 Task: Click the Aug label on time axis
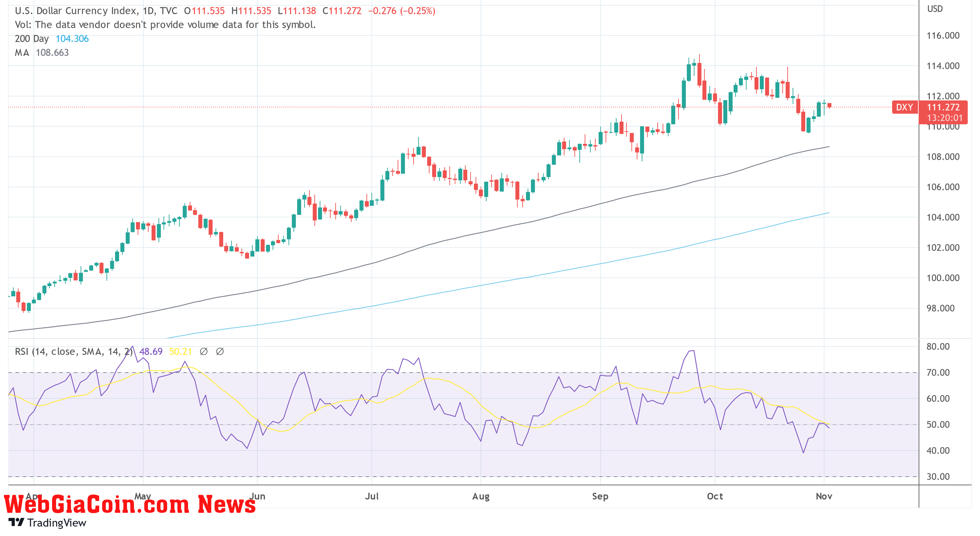point(481,496)
